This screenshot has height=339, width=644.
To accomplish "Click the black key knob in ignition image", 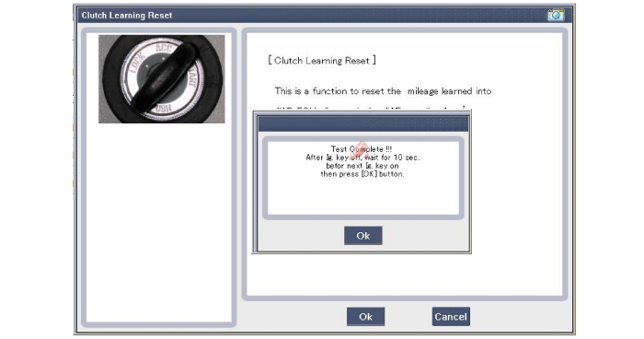I will pyautogui.click(x=165, y=78).
